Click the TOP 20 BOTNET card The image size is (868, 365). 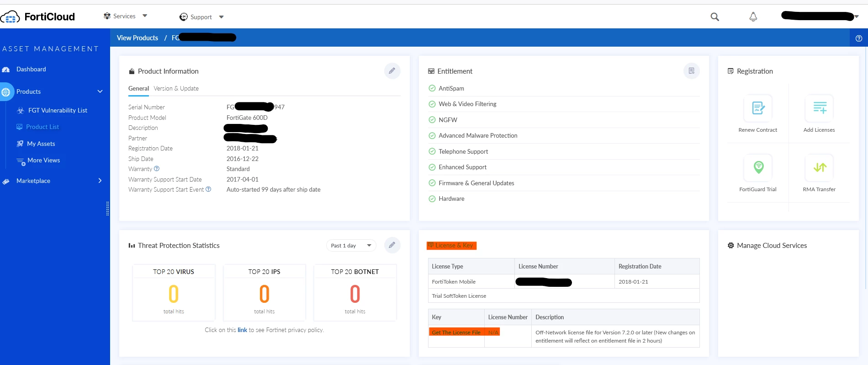click(x=355, y=293)
